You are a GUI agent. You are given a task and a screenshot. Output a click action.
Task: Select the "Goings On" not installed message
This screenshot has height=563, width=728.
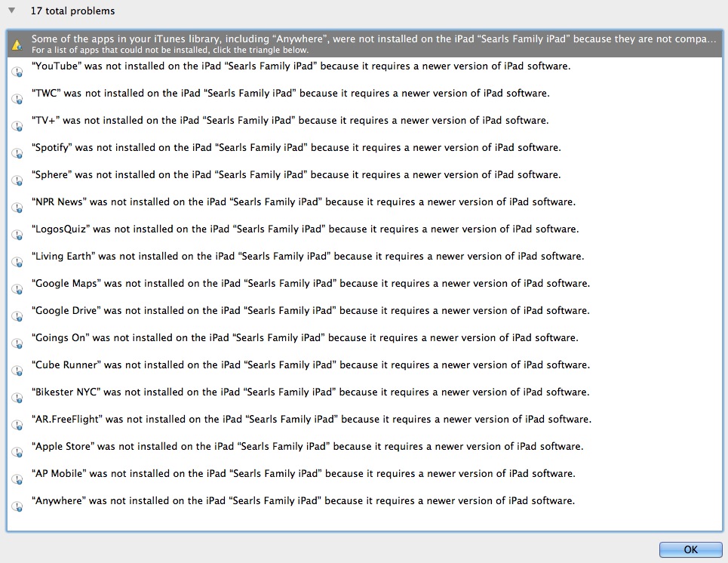(x=305, y=338)
